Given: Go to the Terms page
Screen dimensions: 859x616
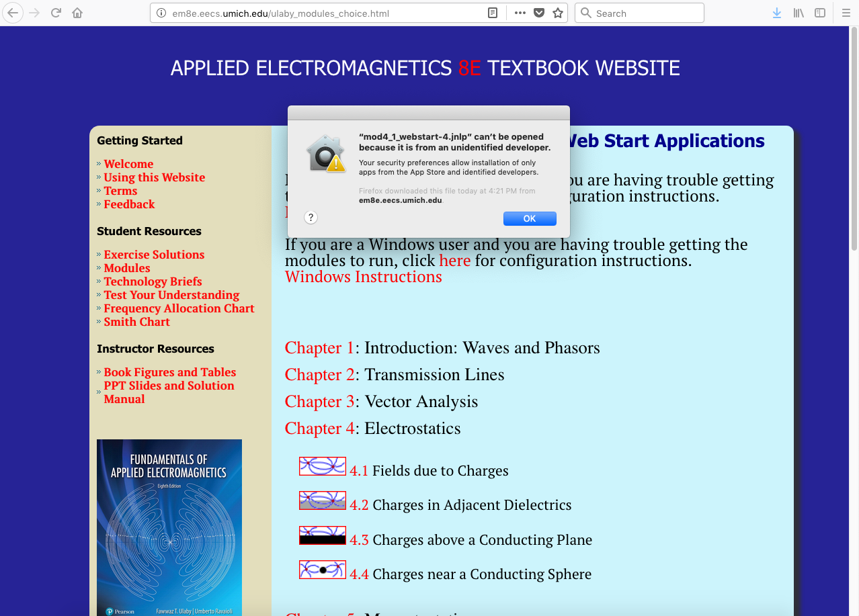Looking at the screenshot, I should (x=120, y=191).
